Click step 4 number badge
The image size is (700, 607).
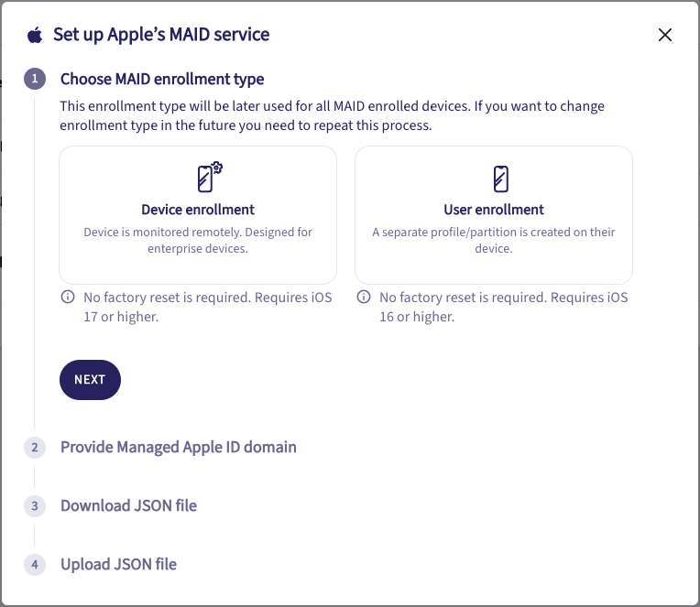35,565
